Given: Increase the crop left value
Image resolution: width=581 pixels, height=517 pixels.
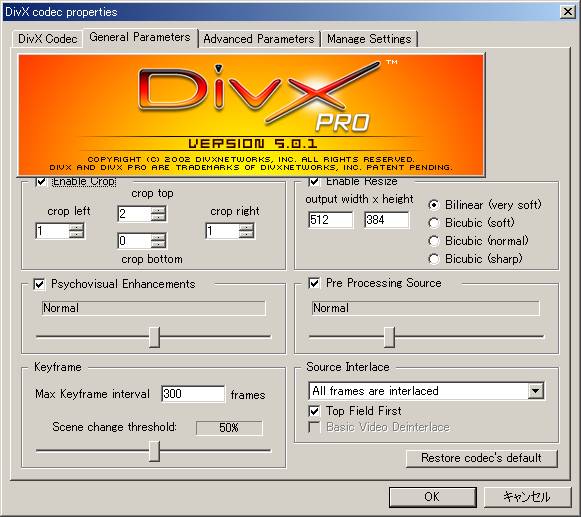Looking at the screenshot, I should pyautogui.click(x=76, y=227).
